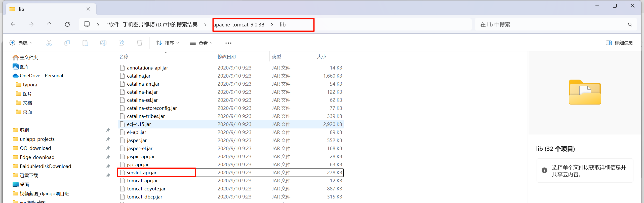Open pinned uniapp_projects folder
The image size is (644, 203).
[x=33, y=139]
